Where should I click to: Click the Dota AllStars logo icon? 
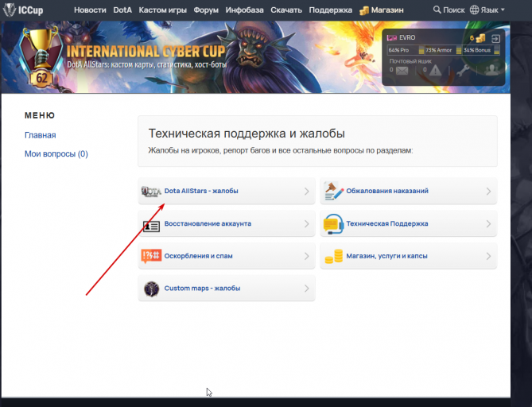pos(151,192)
